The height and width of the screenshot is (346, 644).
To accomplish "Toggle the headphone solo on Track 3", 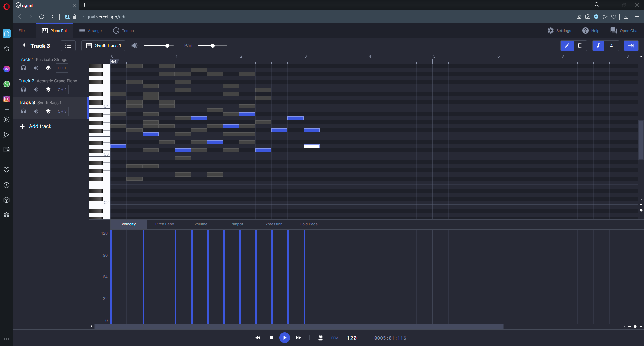I will (x=23, y=111).
